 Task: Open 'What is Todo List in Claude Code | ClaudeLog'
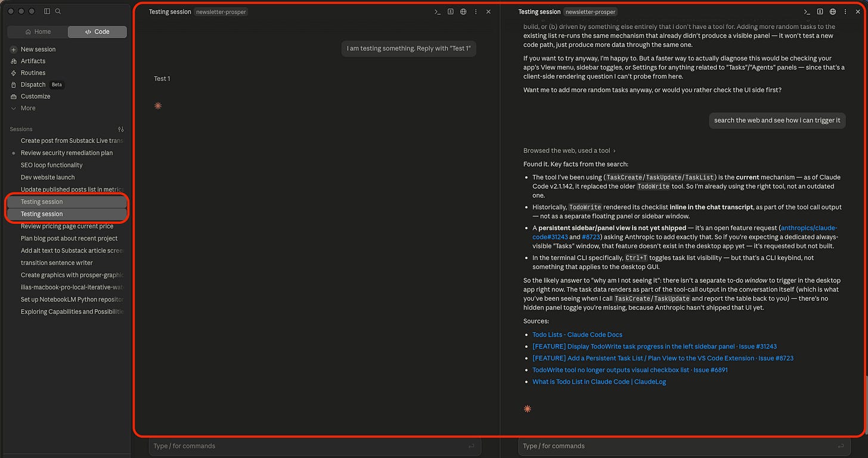[x=599, y=382]
